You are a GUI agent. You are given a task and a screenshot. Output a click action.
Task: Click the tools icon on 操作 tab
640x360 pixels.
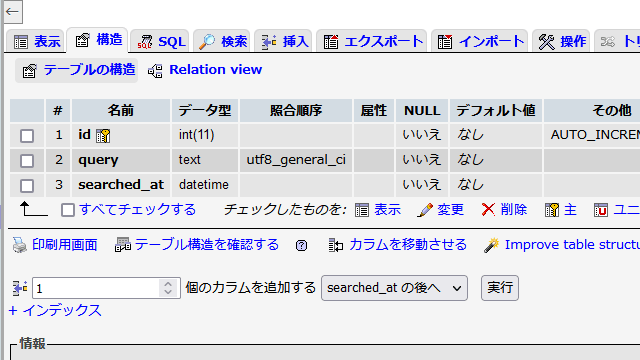click(x=547, y=42)
